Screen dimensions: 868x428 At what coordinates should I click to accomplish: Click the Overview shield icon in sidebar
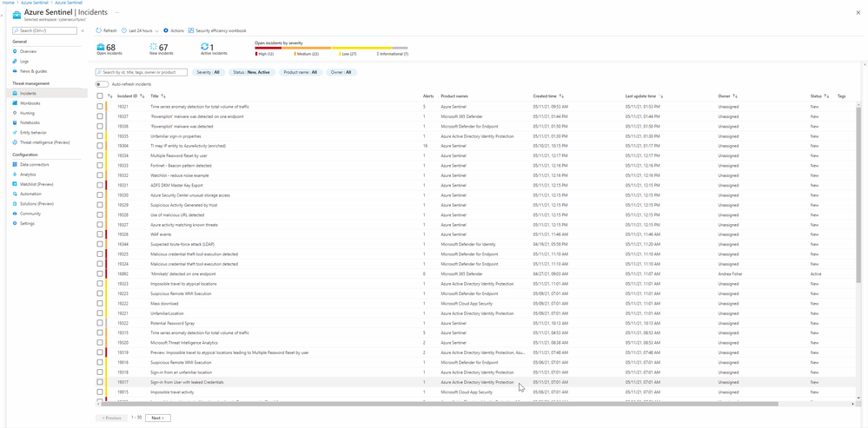[15, 51]
